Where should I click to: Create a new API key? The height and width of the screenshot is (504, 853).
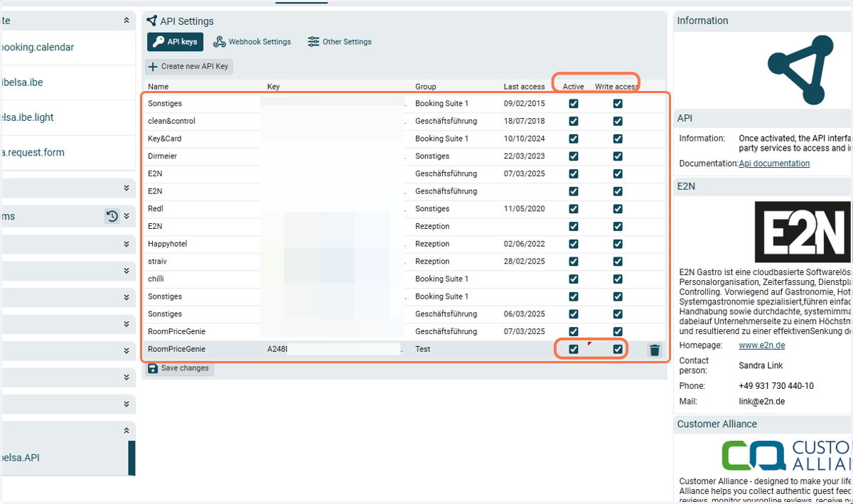tap(189, 66)
